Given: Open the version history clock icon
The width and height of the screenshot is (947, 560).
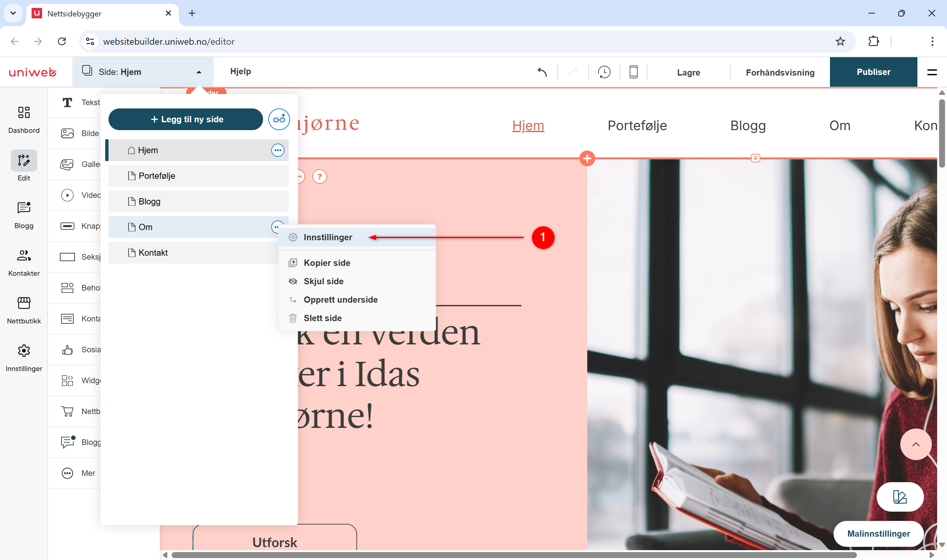Looking at the screenshot, I should pos(604,72).
